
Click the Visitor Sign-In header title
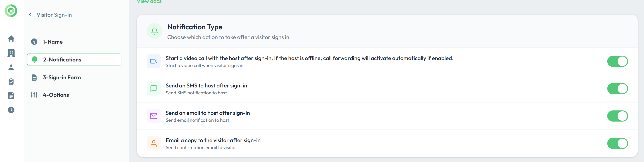pos(54,15)
